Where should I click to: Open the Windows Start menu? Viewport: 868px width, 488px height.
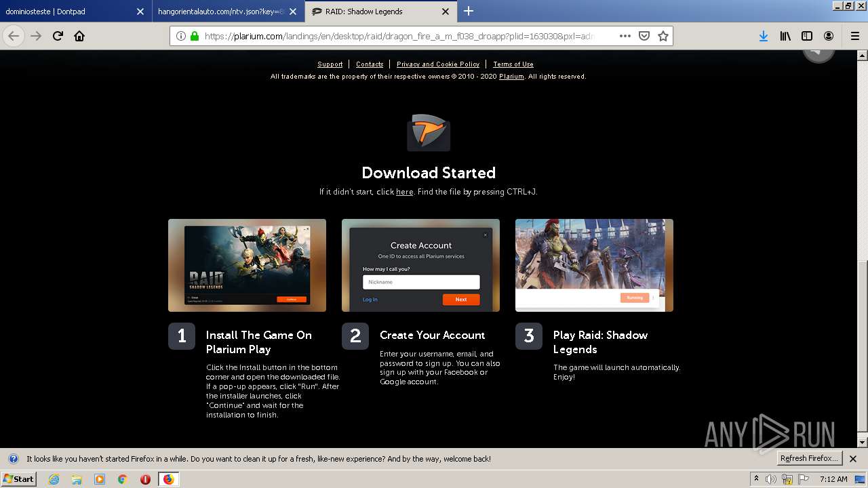click(18, 479)
